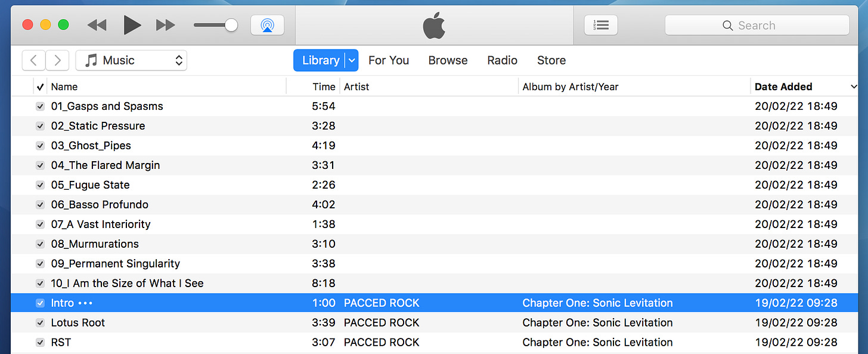
Task: Click into the Search field
Action: point(757,26)
